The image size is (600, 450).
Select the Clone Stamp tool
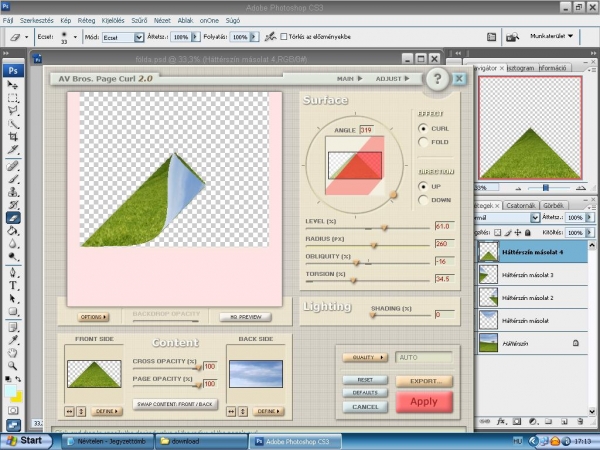pyautogui.click(x=13, y=192)
